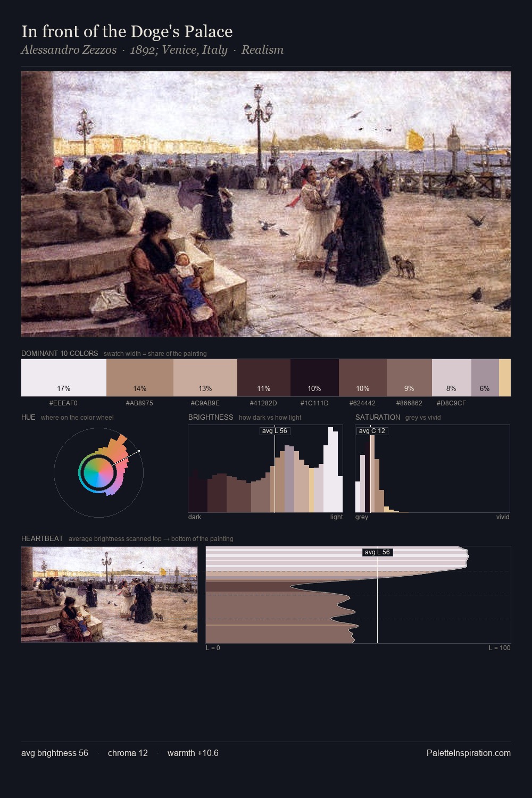This screenshot has width=532, height=798.
Task: Click the 'dark' brightness axis label
Action: (195, 517)
